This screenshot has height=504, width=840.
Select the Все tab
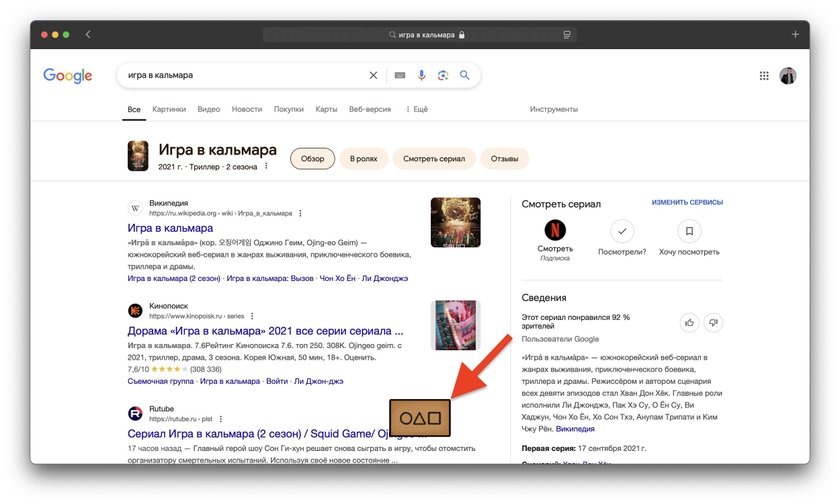(134, 109)
